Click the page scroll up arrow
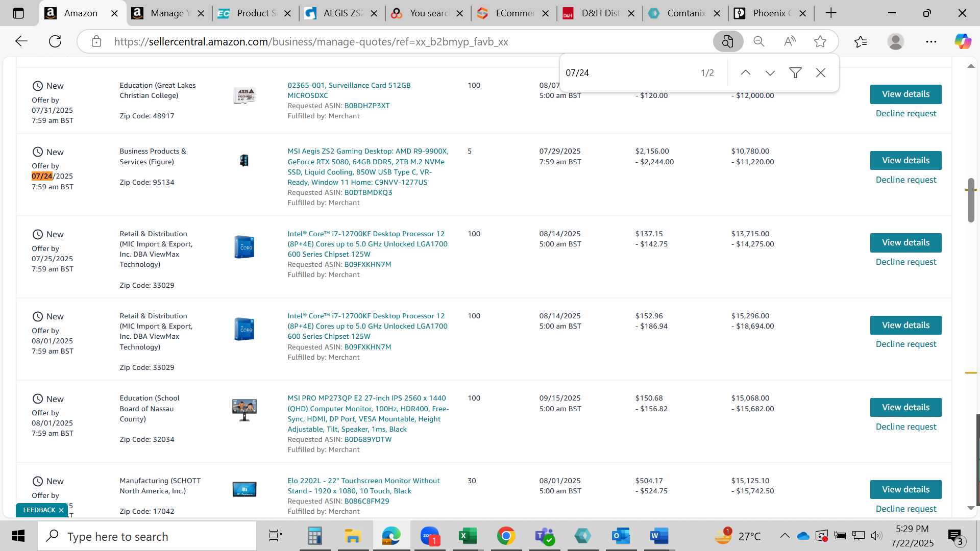This screenshot has height=551, width=980. [971, 66]
